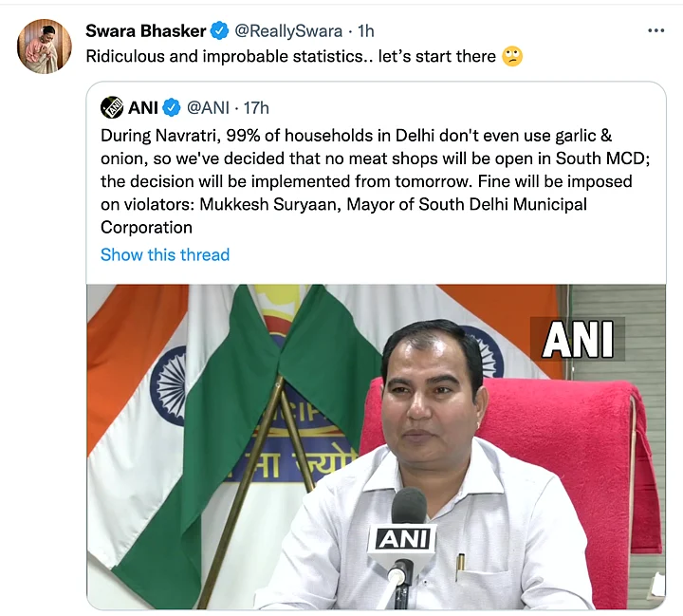Open Swara Bhasker's profile picture

[x=44, y=47]
